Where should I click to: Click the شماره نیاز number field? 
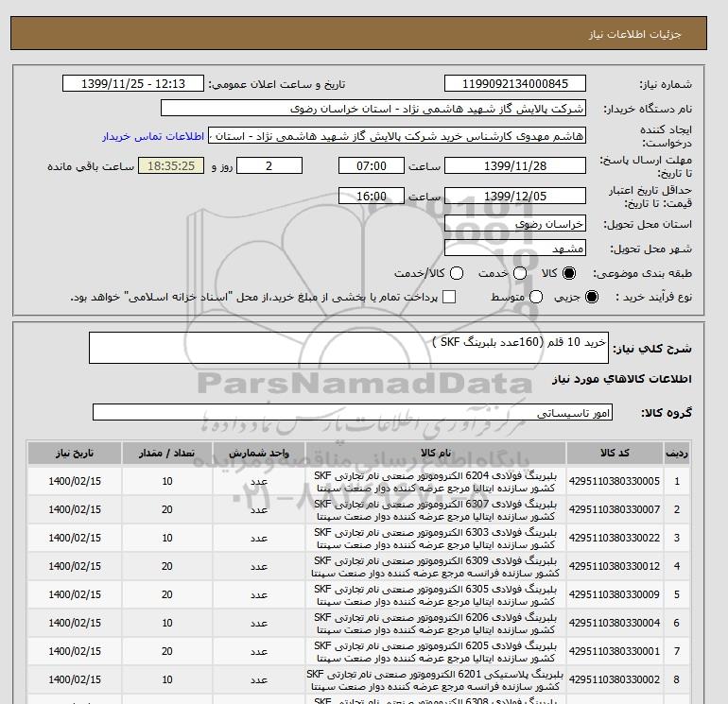point(514,83)
